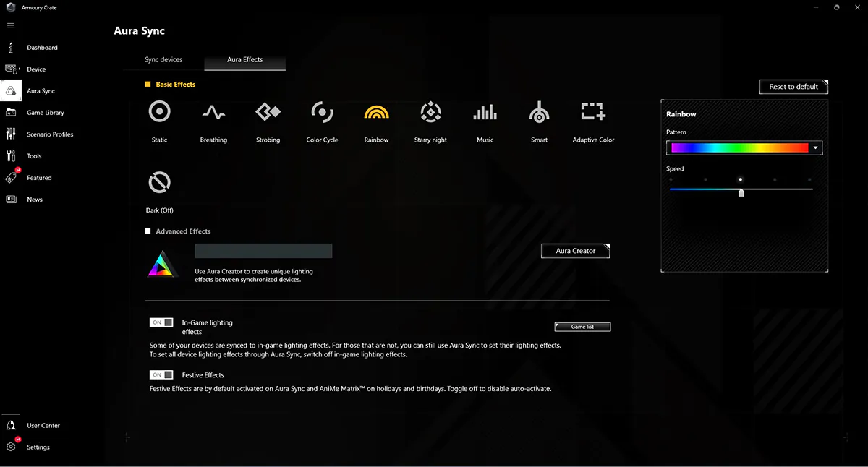Viewport: 868px width, 467px height.
Task: Choose the Rainbow effect icon
Action: coord(376,112)
